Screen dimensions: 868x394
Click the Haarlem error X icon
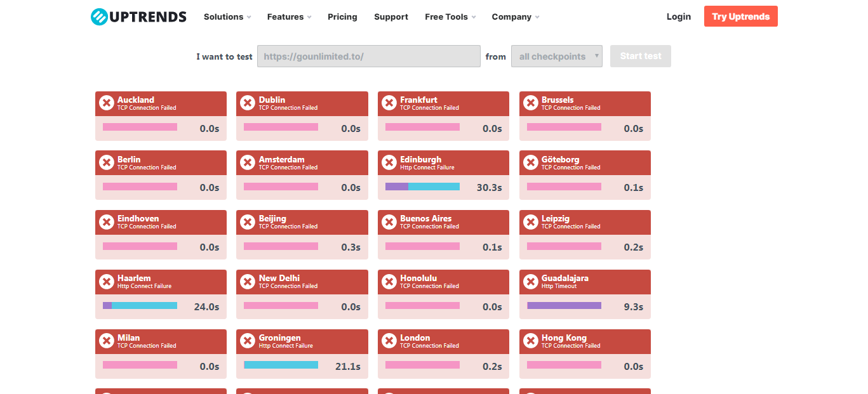[x=106, y=281]
